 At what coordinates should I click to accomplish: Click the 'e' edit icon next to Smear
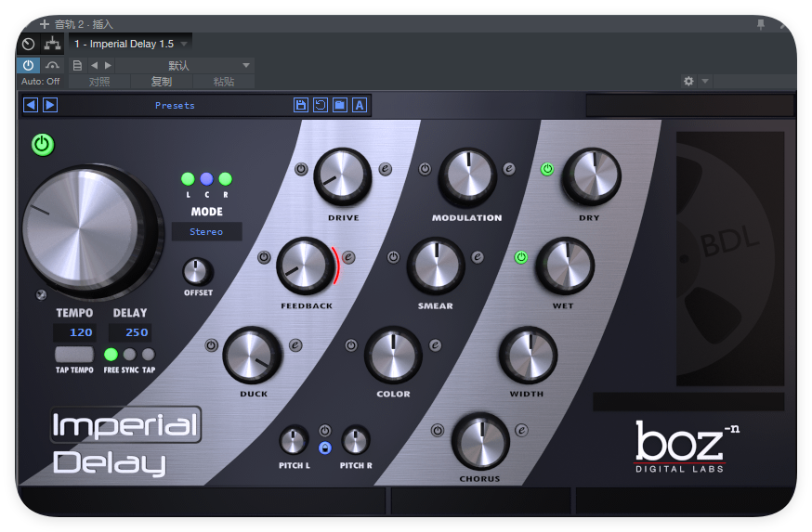tap(478, 257)
